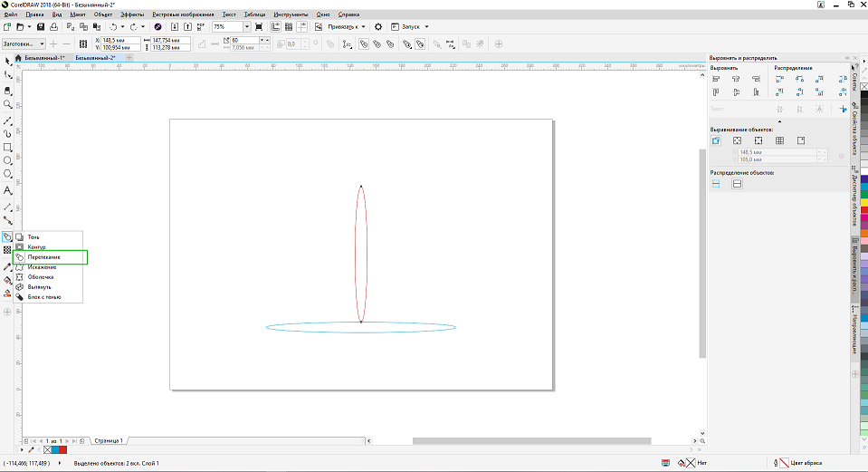
Task: Toggle show grid button in toolbar
Action: click(x=289, y=26)
